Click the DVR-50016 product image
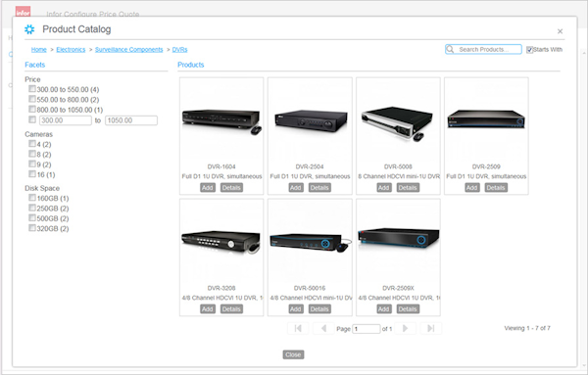588x375 pixels. (x=310, y=242)
